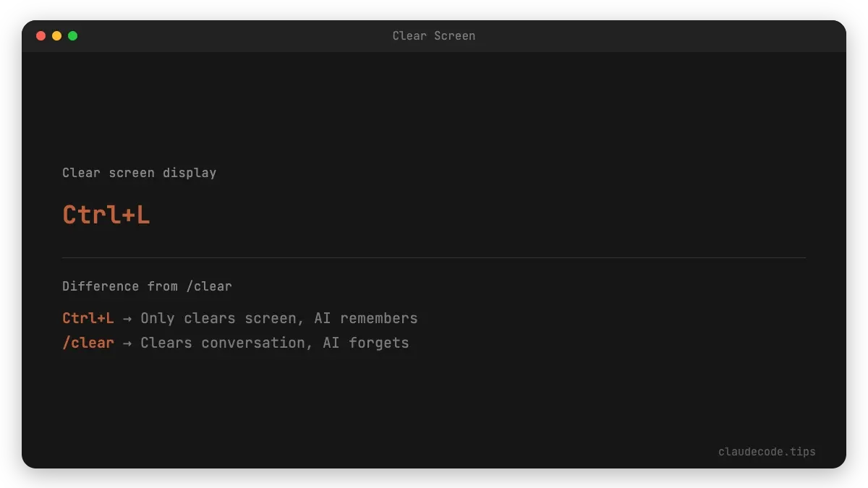This screenshot has height=488, width=868.
Task: Click the small orange Ctrl+L label
Action: 88,318
